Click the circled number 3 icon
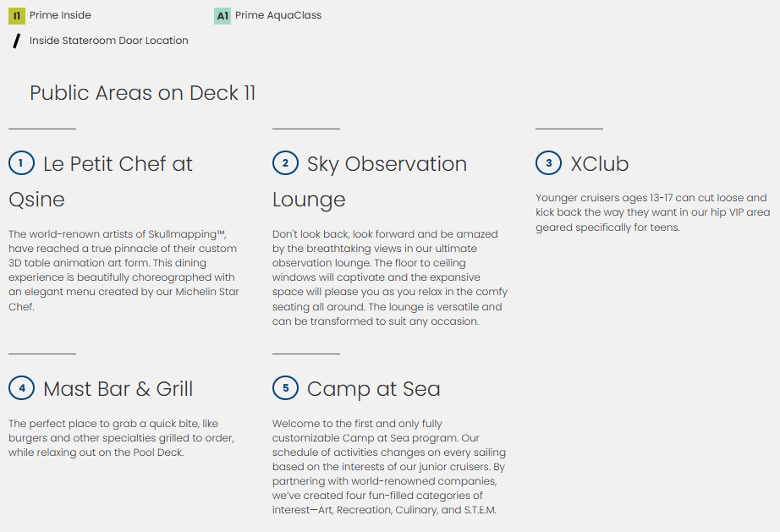This screenshot has height=532, width=780. (x=548, y=163)
